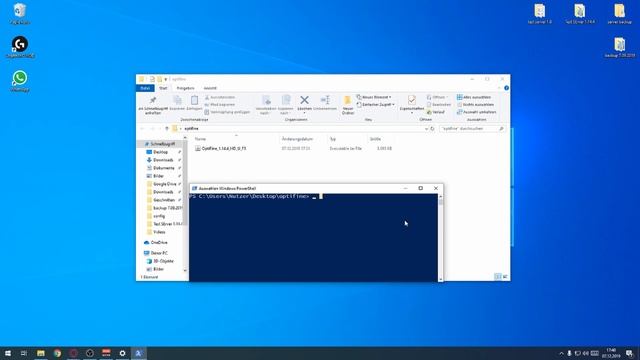Select Dokumente in the navigation pane
This screenshot has width=640, height=360.
(x=163, y=168)
